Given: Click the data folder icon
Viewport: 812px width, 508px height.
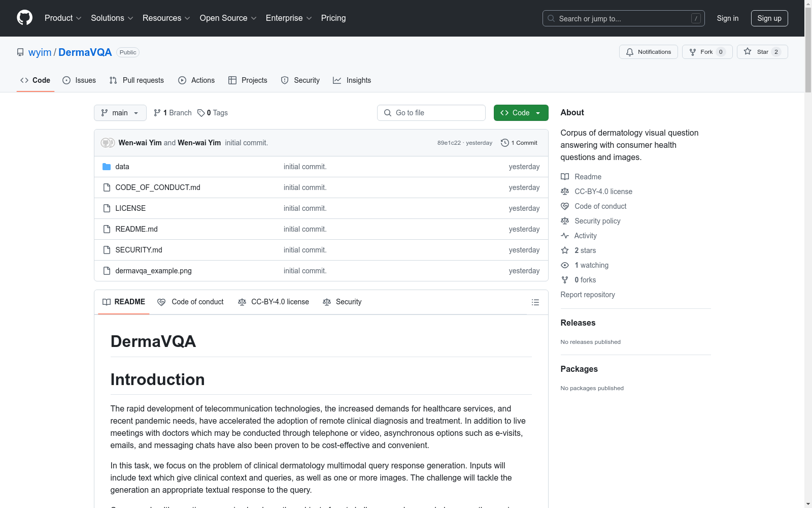Looking at the screenshot, I should [x=107, y=167].
